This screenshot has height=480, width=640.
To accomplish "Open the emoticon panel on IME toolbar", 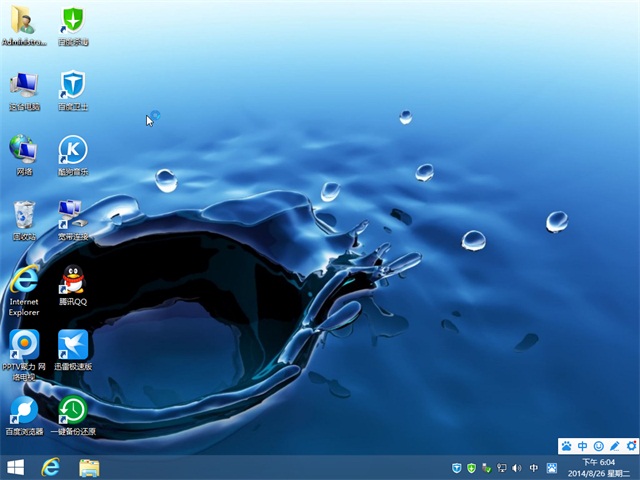I will 599,445.
